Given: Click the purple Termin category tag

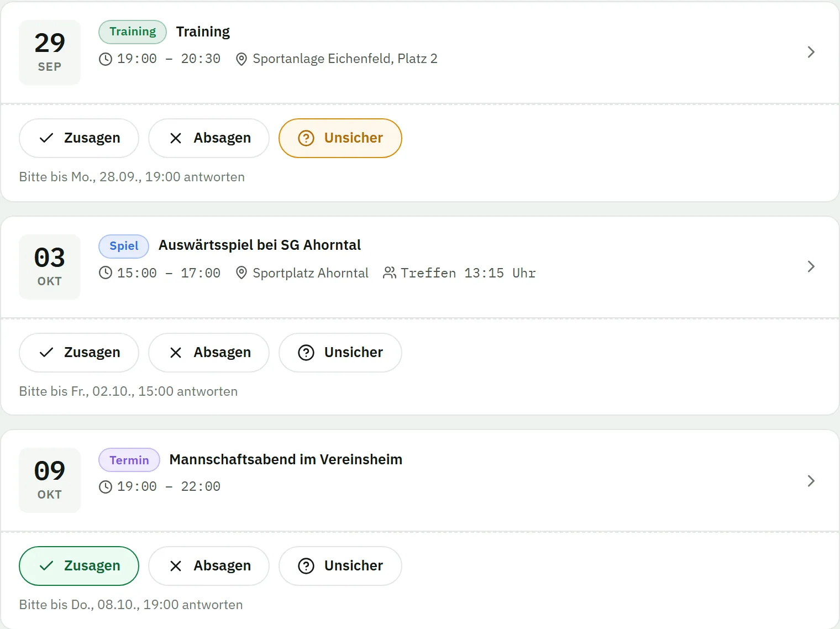Looking at the screenshot, I should click(x=129, y=460).
